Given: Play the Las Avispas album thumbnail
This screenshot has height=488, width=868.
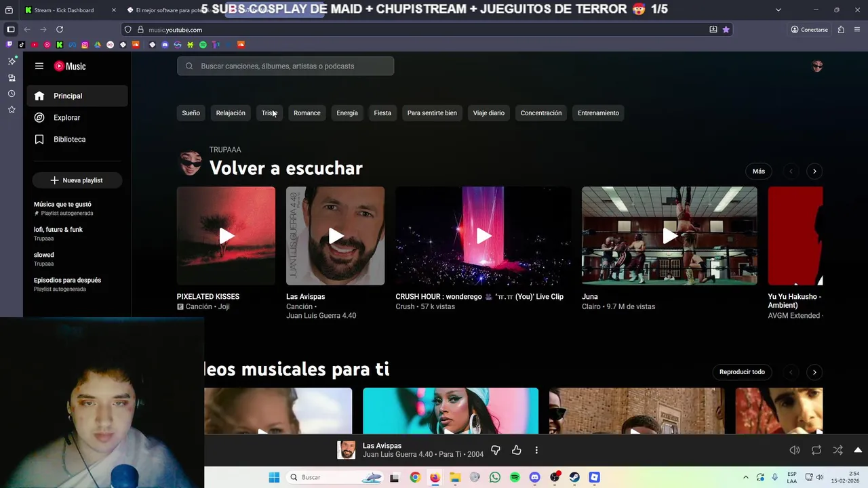Looking at the screenshot, I should click(x=335, y=236).
